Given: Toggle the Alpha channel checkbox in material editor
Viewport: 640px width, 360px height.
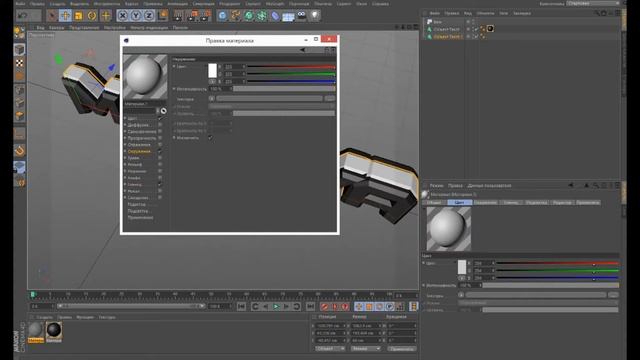Looking at the screenshot, I should point(160,178).
